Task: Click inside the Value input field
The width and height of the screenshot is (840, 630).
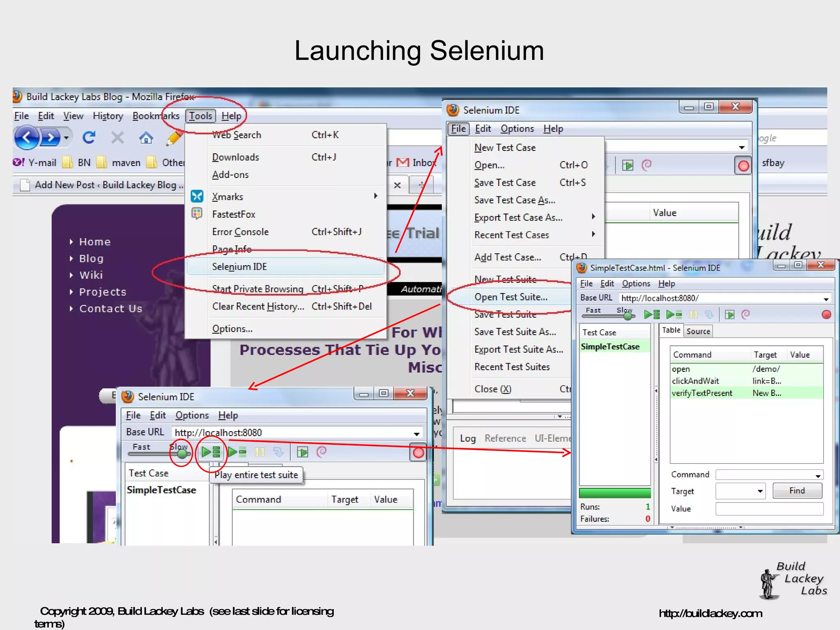Action: (769, 509)
